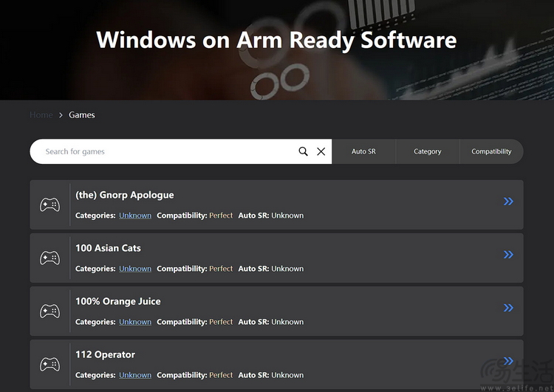
Task: Expand 112 Operator with double chevron
Action: click(x=508, y=361)
